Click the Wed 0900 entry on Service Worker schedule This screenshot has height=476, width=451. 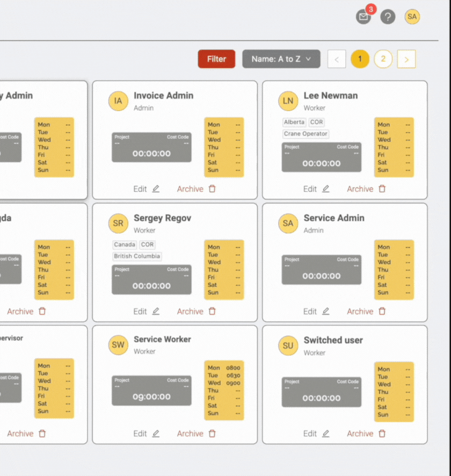224,383
